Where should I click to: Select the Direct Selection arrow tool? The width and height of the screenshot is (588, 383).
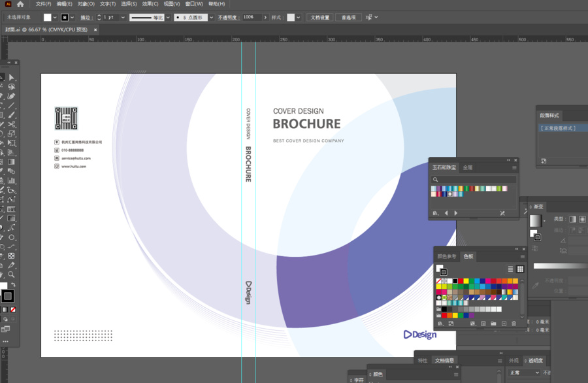pos(11,77)
